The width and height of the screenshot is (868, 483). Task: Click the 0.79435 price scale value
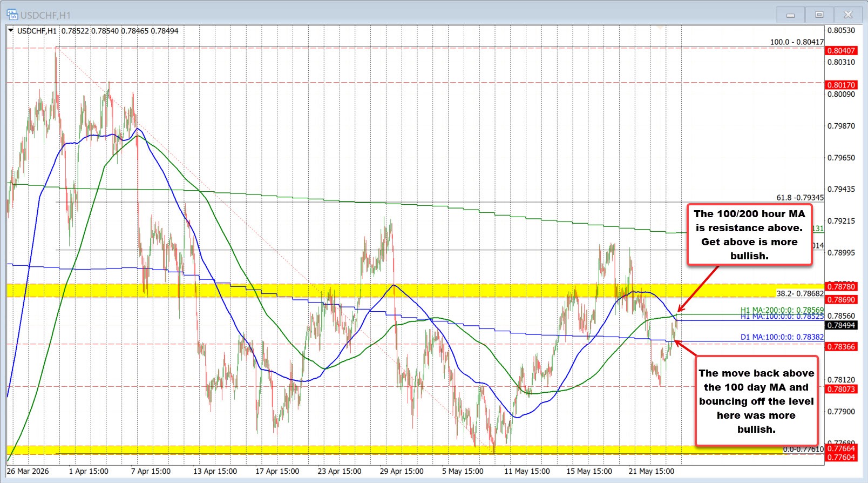[841, 189]
